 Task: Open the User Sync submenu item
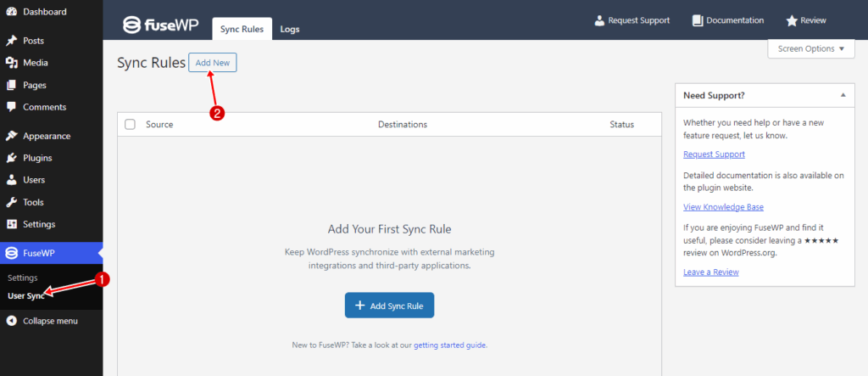click(x=26, y=295)
